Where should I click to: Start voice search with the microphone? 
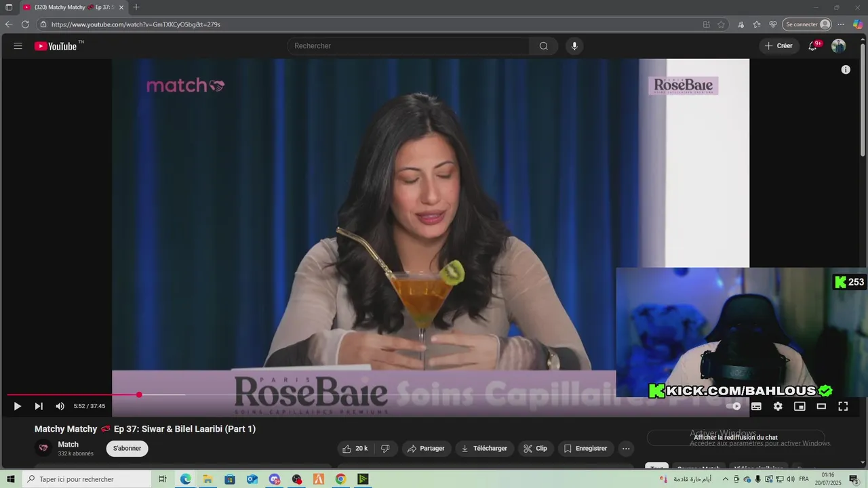(574, 46)
